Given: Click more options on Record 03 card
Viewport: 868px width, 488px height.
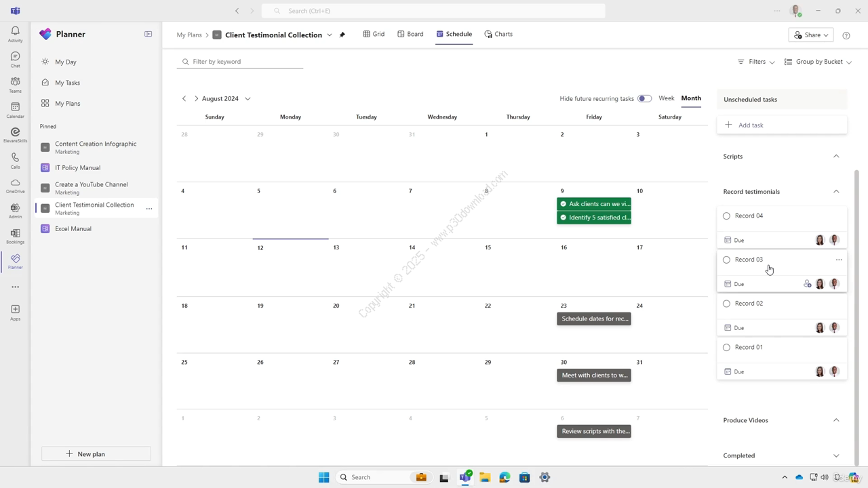Looking at the screenshot, I should [x=839, y=260].
